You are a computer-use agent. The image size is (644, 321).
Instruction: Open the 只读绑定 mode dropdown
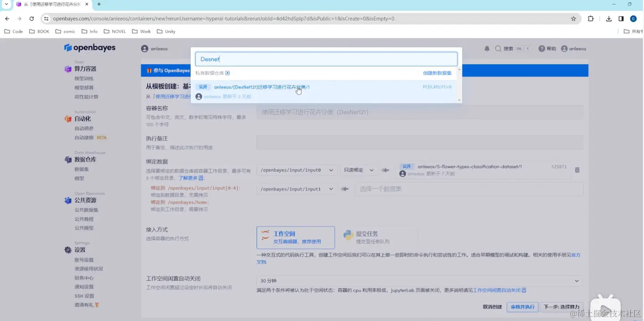(359, 170)
